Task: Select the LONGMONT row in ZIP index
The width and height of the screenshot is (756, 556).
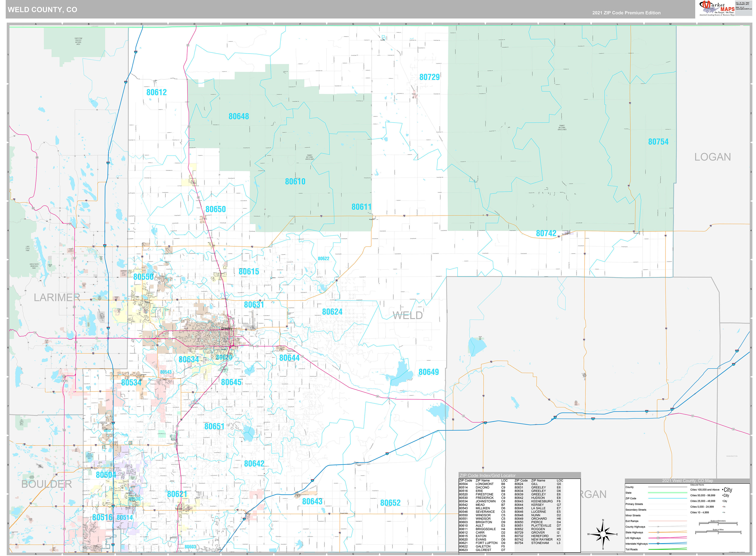Action: pyautogui.click(x=484, y=484)
